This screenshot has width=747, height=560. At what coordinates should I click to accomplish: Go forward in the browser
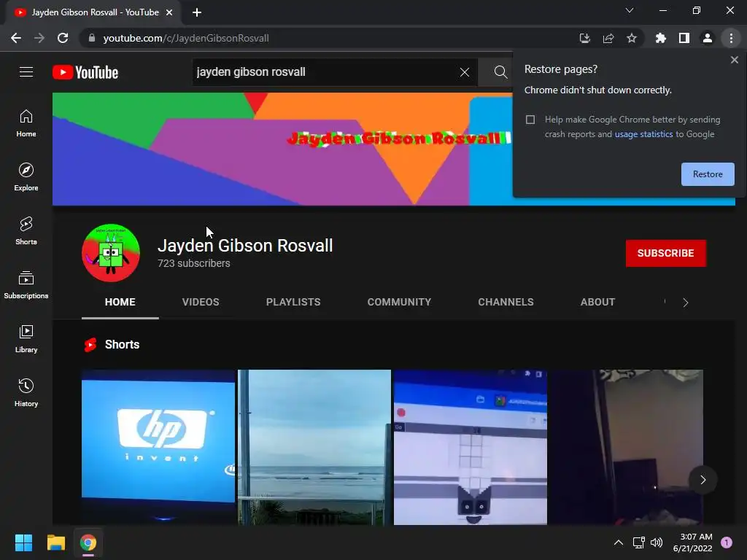point(39,38)
